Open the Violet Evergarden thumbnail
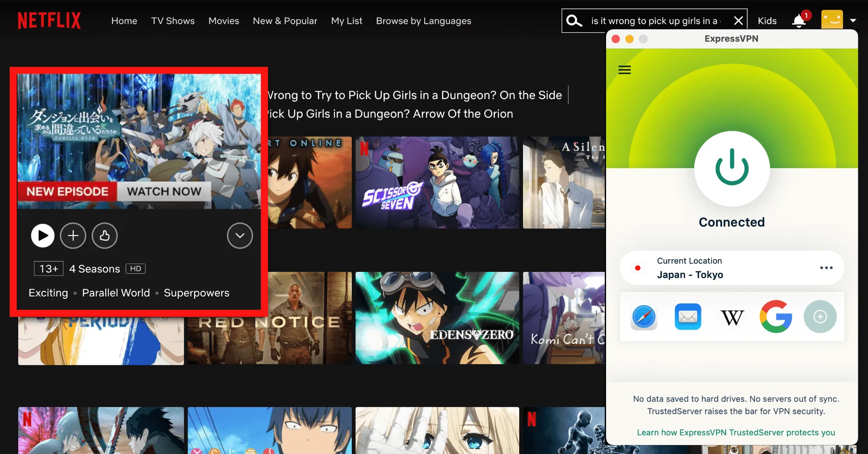 point(437,430)
